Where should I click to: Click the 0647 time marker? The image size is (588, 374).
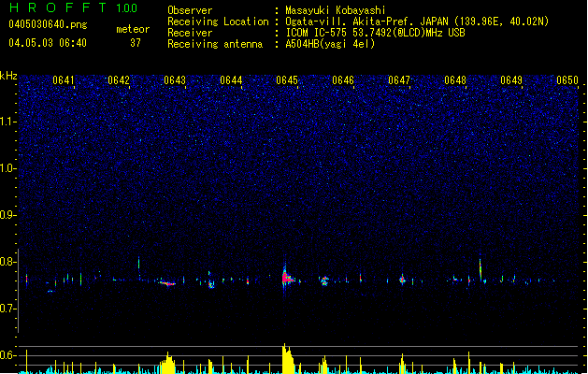[399, 80]
